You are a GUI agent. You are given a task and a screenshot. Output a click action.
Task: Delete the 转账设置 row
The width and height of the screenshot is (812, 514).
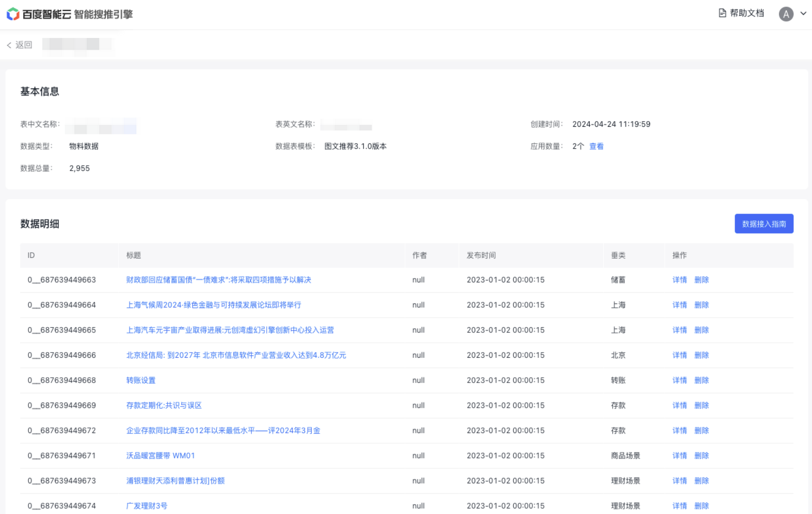pyautogui.click(x=701, y=380)
